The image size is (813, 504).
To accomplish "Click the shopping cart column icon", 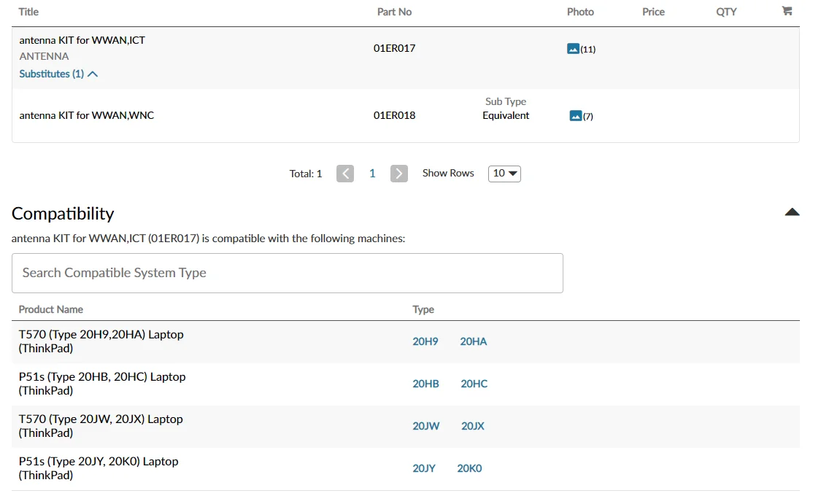I will coord(787,12).
